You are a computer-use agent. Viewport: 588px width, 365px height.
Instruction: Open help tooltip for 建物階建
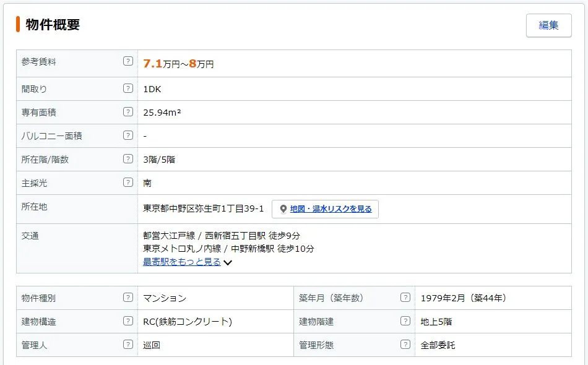[x=405, y=321]
